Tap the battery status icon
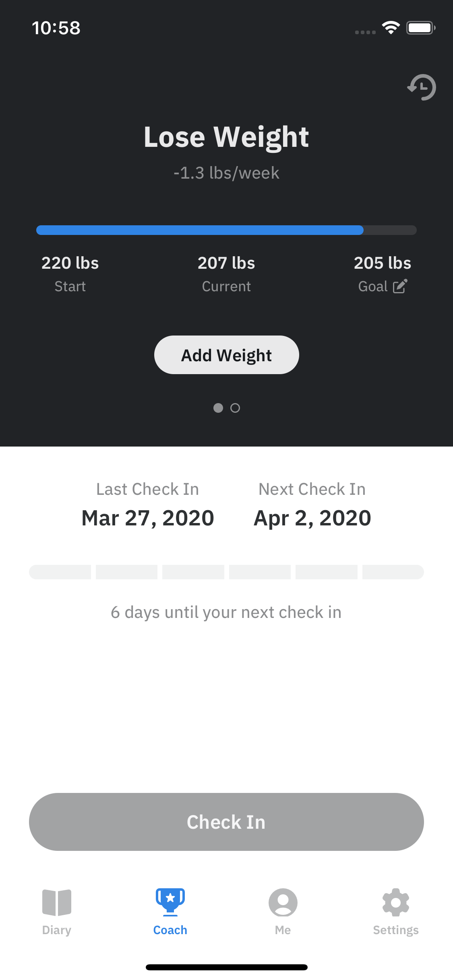Image resolution: width=453 pixels, height=980 pixels. pos(420,28)
